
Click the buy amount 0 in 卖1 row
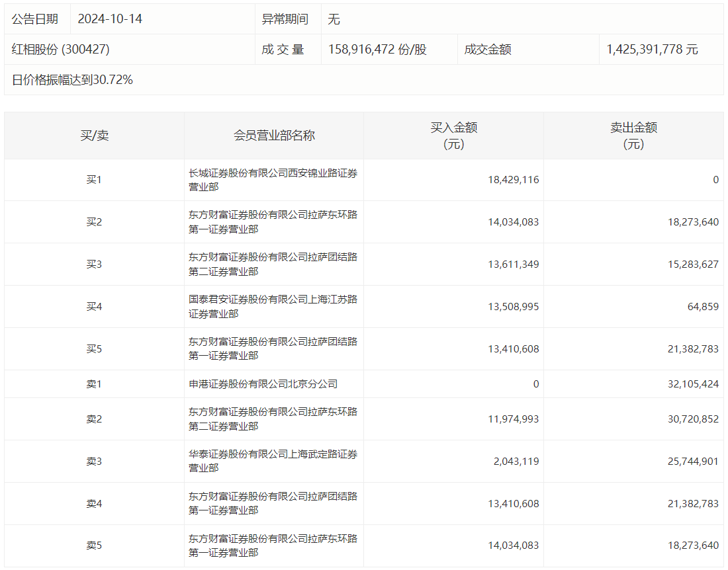point(536,384)
